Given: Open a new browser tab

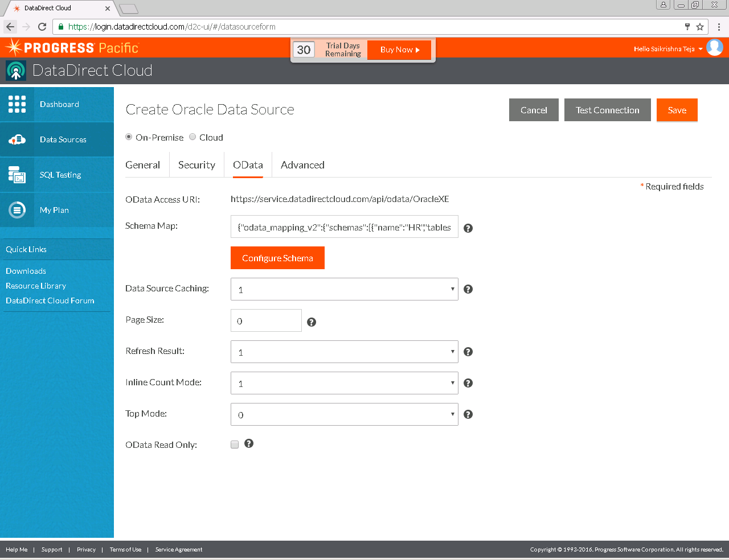Looking at the screenshot, I should click(129, 9).
